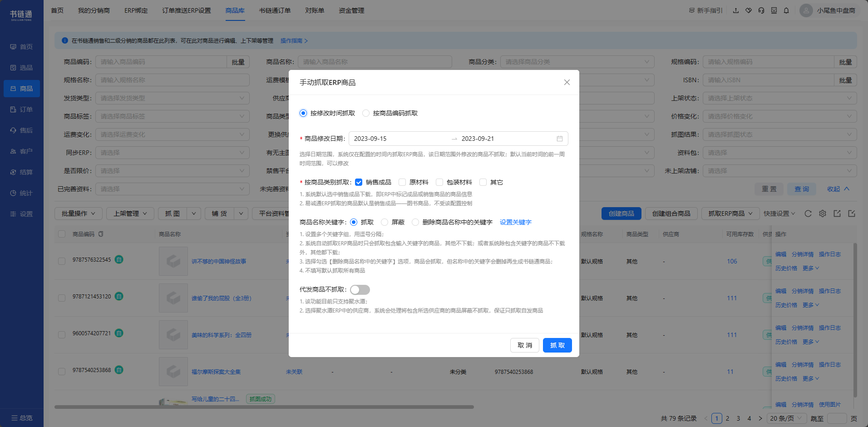Open calendar icon in 商品修改日期 field
868x427 pixels.
pyautogui.click(x=559, y=139)
